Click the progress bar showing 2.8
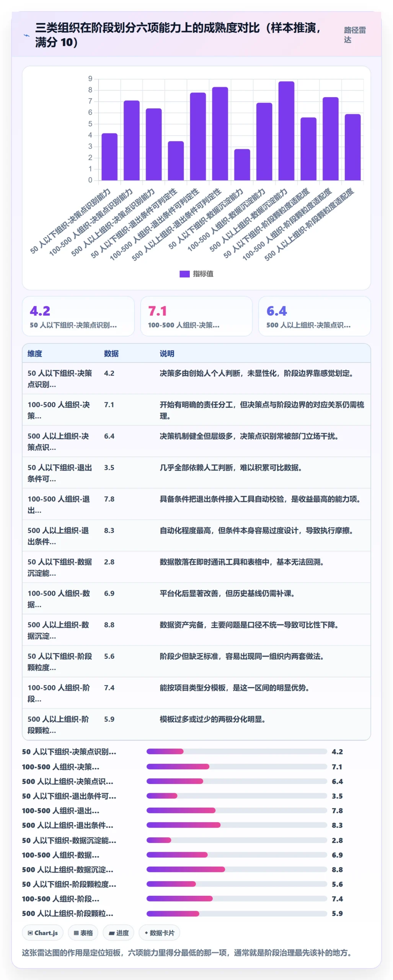This screenshot has height=980, width=393. point(236,840)
